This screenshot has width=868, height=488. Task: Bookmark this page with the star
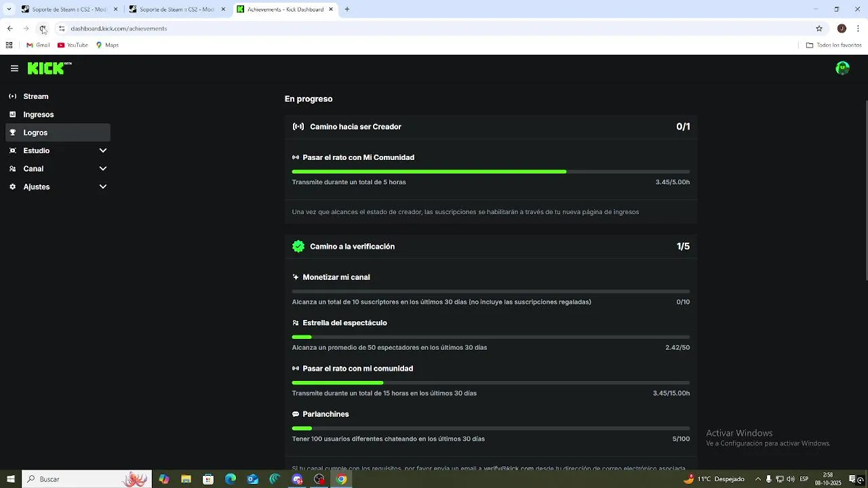coord(819,28)
